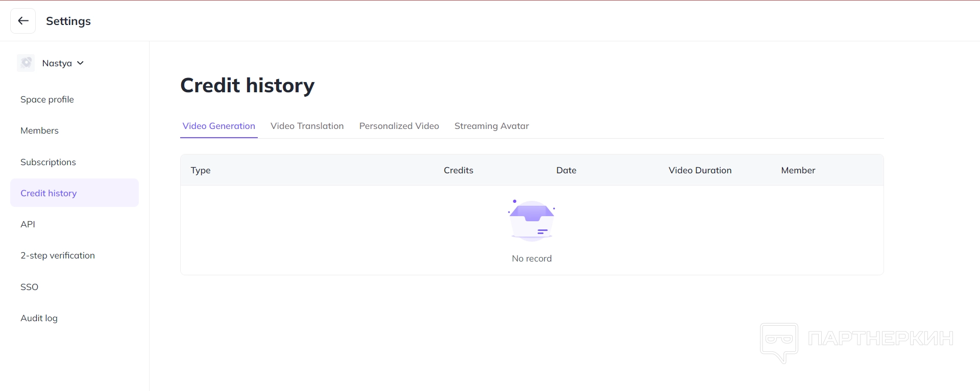Open 2-step verification settings
The width and height of the screenshot is (980, 391).
tap(58, 255)
